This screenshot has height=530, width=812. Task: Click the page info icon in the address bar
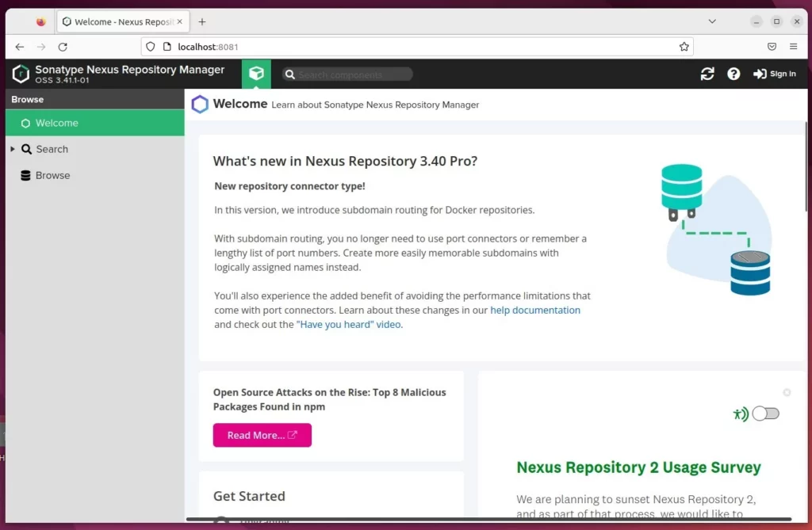pos(167,47)
